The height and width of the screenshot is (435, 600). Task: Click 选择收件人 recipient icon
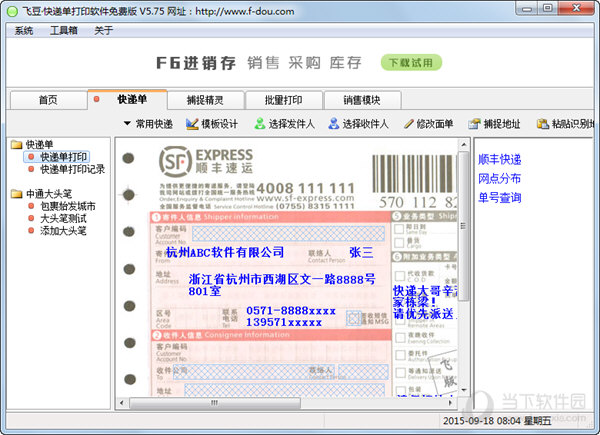click(x=334, y=124)
